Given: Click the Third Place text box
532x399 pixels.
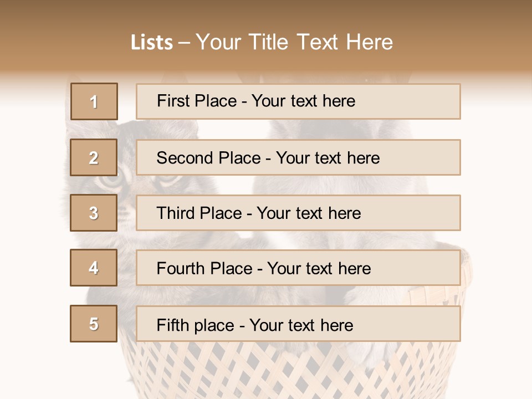Looking at the screenshot, I should (x=298, y=213).
